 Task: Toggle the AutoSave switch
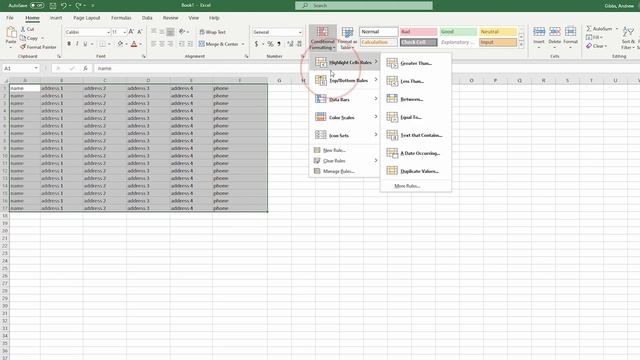(37, 5)
